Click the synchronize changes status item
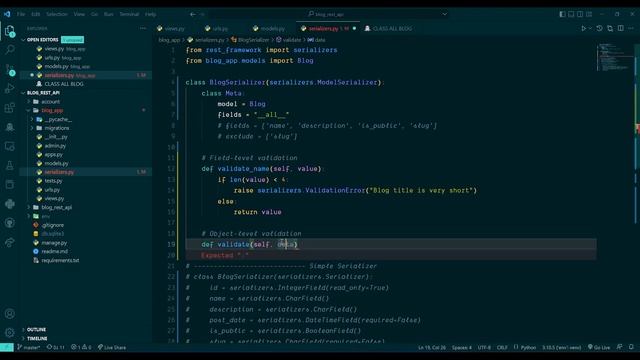This screenshot has width=640, height=360. pyautogui.click(x=56, y=347)
